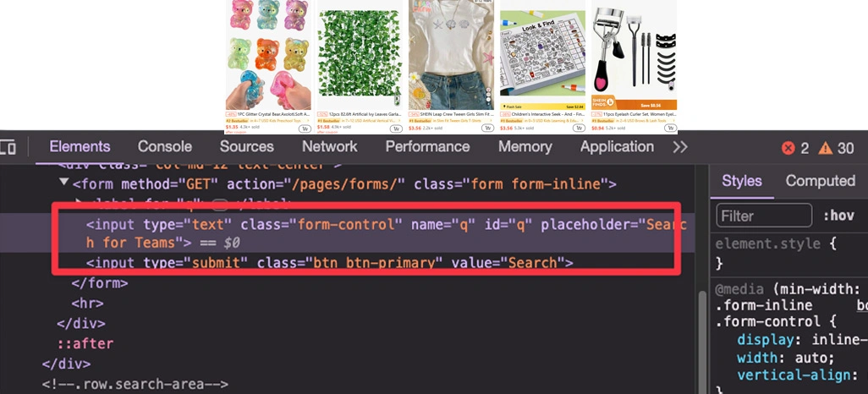Select the Styles pane tab

(x=742, y=181)
